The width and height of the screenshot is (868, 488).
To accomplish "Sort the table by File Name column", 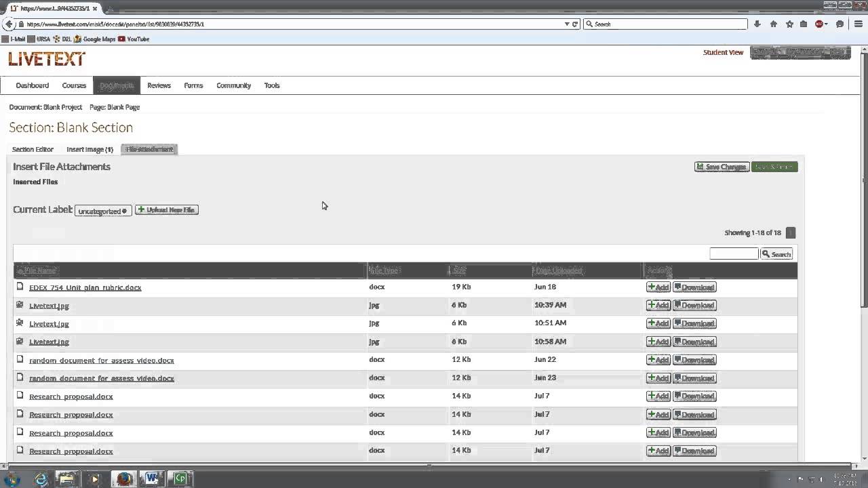I will pos(40,270).
